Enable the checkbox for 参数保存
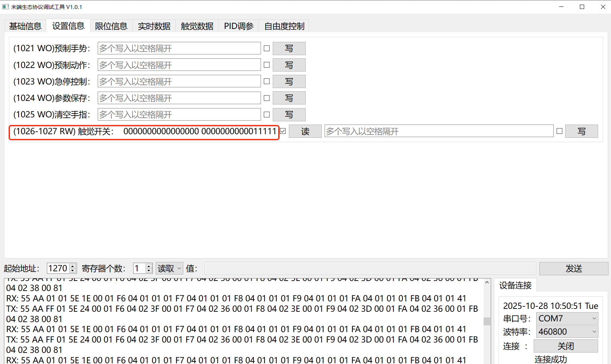The image size is (611, 364). pos(266,98)
